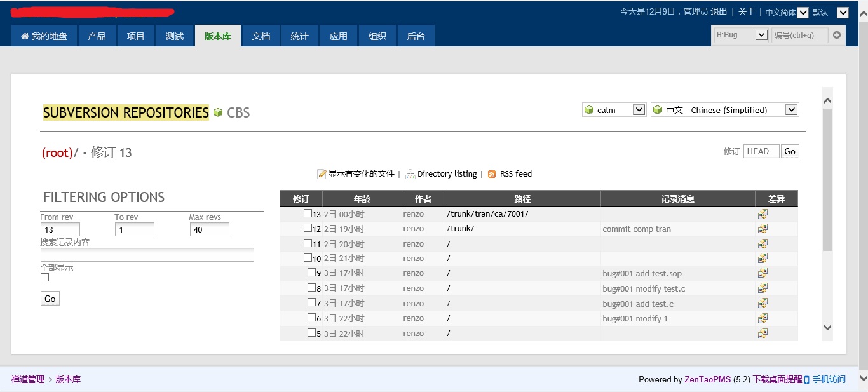Tick checkbox for revision 7

pos(312,302)
